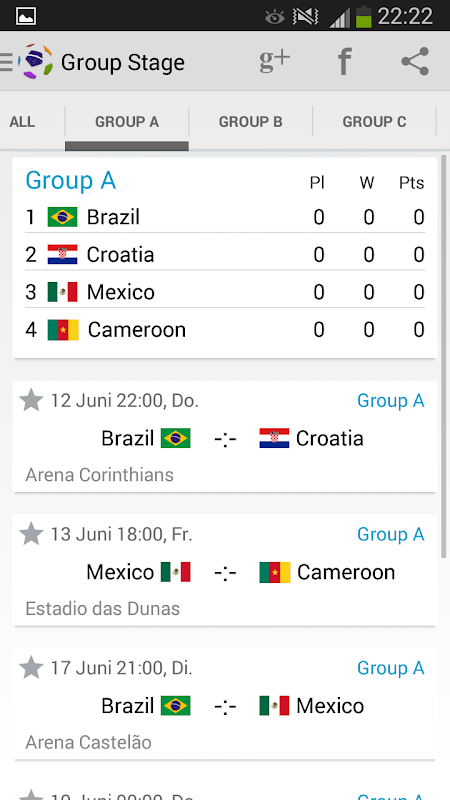This screenshot has height=800, width=450.
Task: Open Group A link on 12 Juni match
Action: (x=391, y=401)
